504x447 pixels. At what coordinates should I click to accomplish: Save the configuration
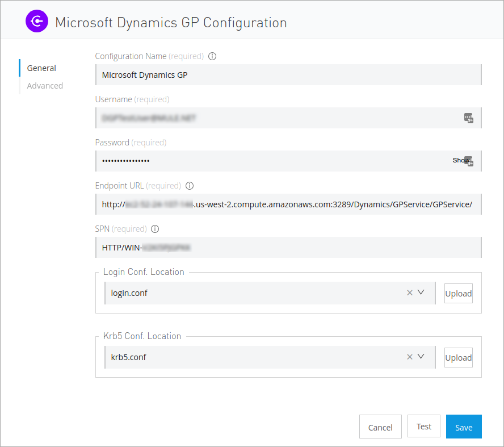pos(464,427)
